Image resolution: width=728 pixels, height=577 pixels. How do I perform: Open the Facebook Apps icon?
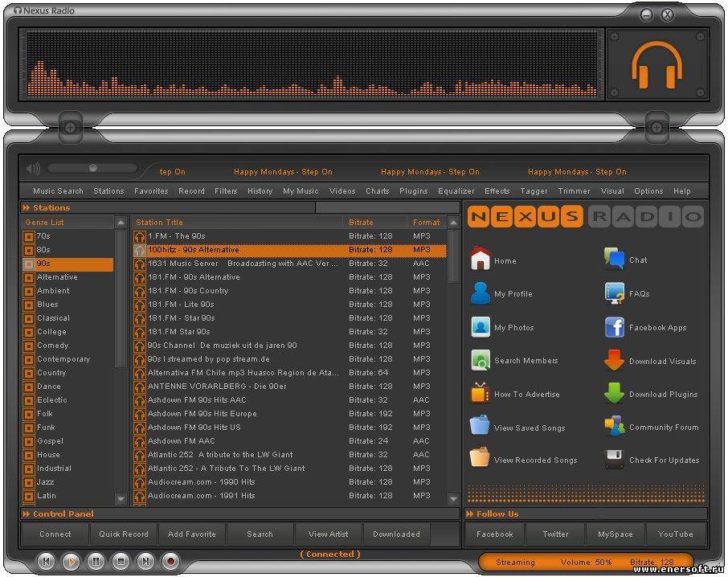tap(614, 327)
